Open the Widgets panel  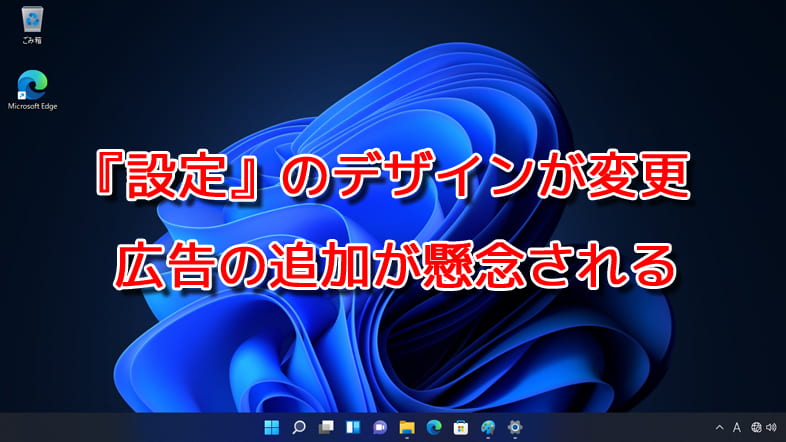pyautogui.click(x=353, y=427)
